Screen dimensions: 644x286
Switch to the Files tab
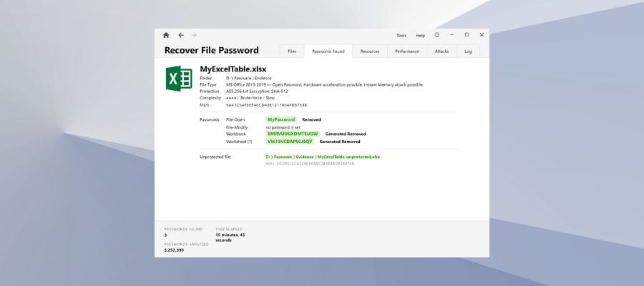pyautogui.click(x=292, y=51)
